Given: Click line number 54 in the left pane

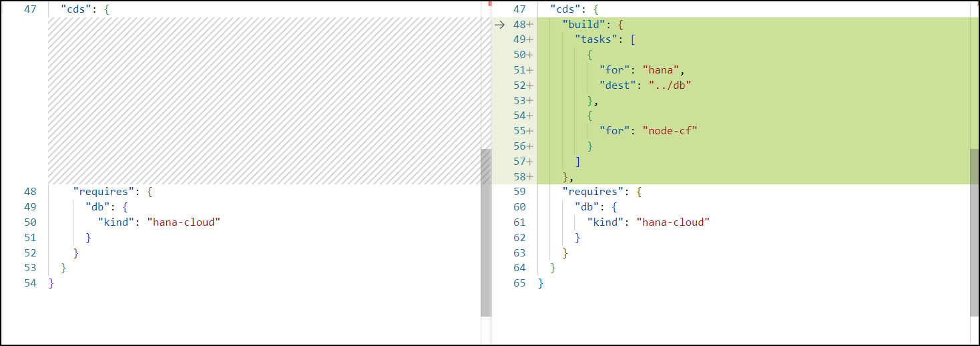Looking at the screenshot, I should 30,283.
